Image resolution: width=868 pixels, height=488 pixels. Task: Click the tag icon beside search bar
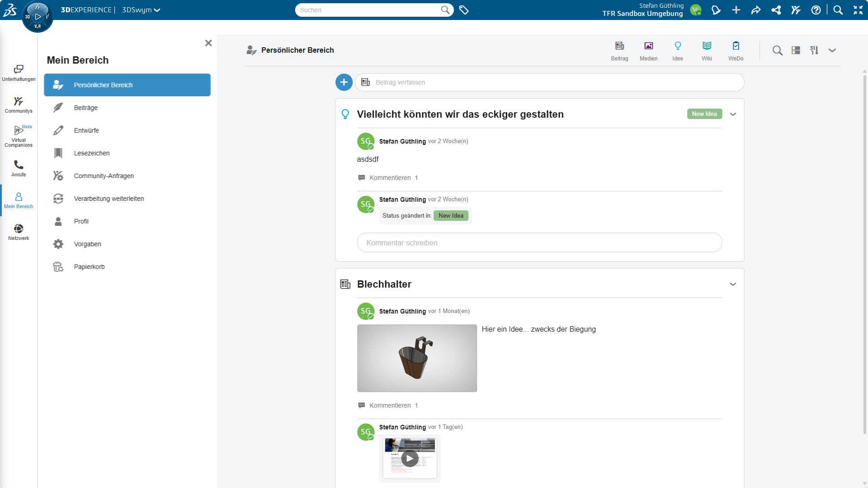(464, 10)
